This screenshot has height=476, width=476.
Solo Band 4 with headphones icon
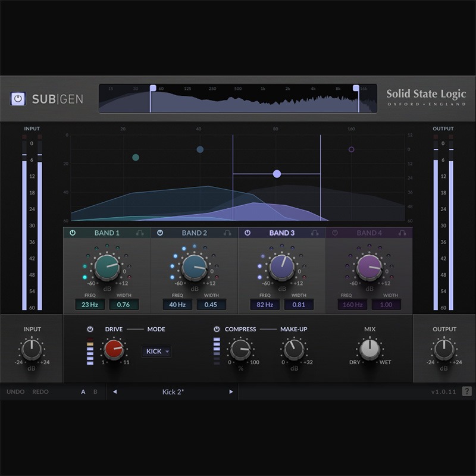pos(402,233)
